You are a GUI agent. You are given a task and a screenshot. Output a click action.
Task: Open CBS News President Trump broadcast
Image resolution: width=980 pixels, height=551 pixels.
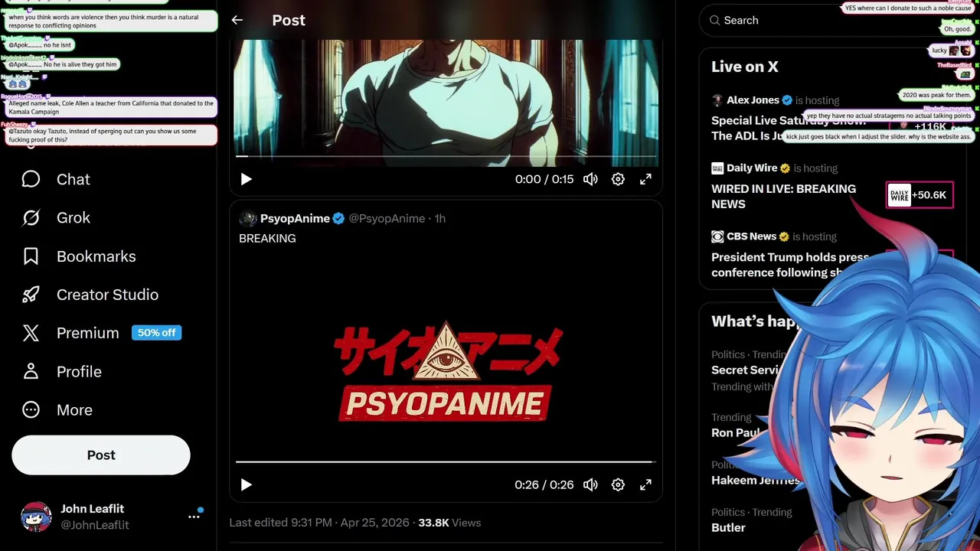tap(790, 265)
